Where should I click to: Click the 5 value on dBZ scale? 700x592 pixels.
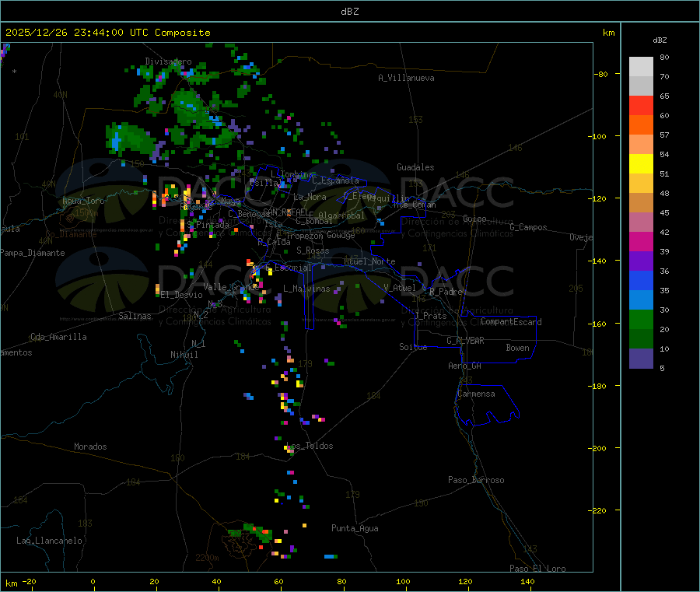[662, 368]
